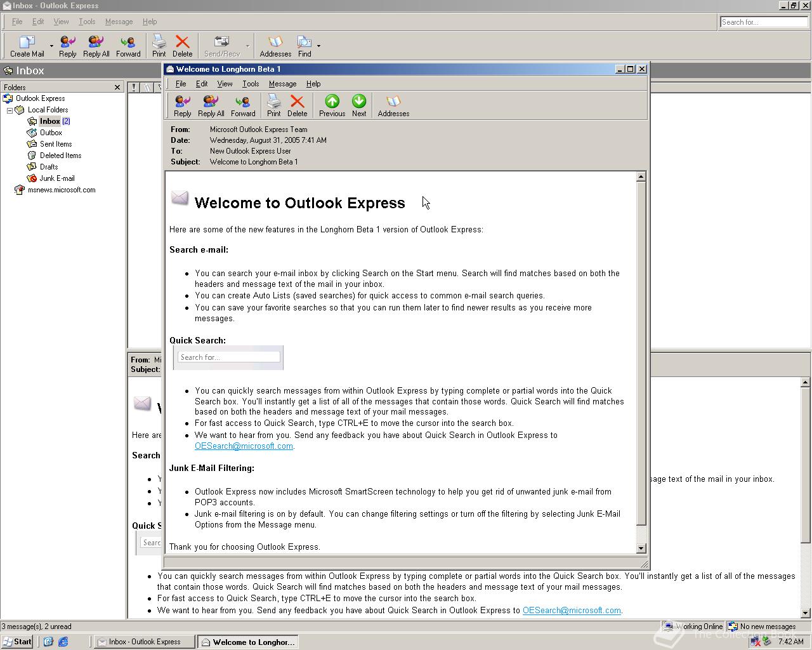Launch Internet Explorer from quick launch
Viewport: 812px width, 650px height.
click(63, 642)
